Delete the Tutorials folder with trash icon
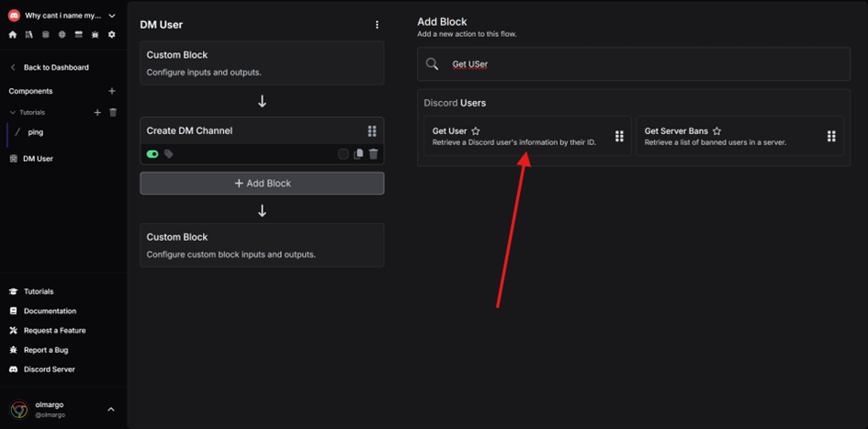The height and width of the screenshot is (429, 868). 113,112
